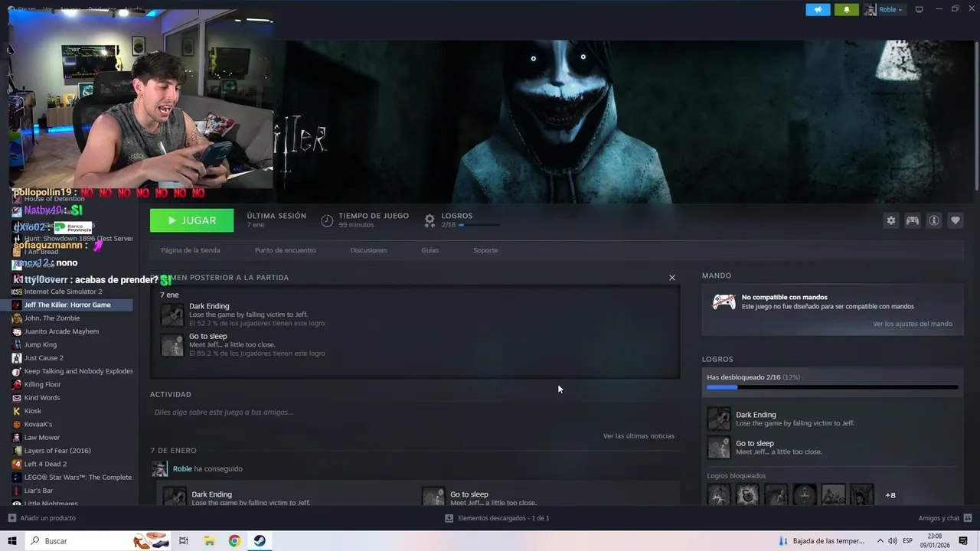Image resolution: width=980 pixels, height=551 pixels.
Task: Click the fourth locked achievement icon
Action: 805,495
